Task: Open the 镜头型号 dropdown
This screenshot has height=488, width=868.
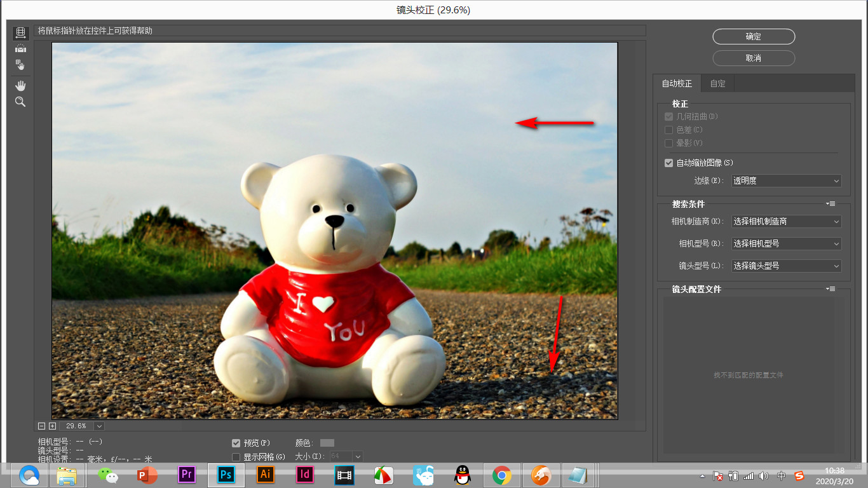Action: coord(787,266)
